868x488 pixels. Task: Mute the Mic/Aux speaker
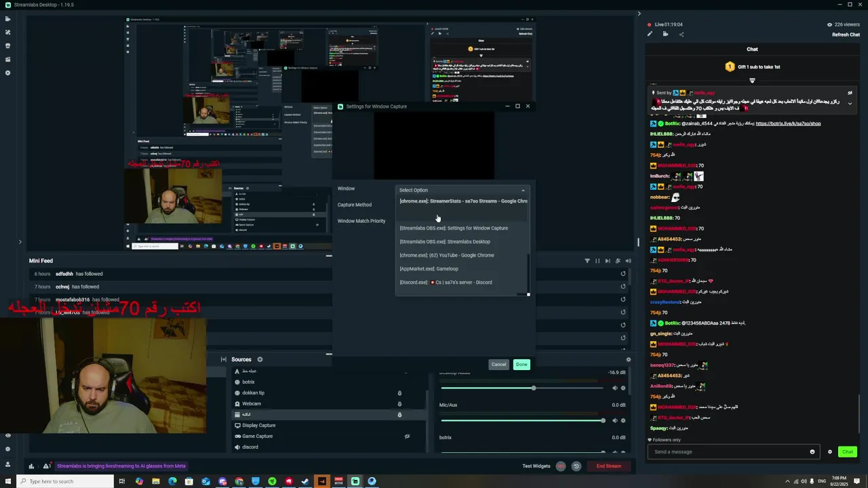[x=614, y=420]
